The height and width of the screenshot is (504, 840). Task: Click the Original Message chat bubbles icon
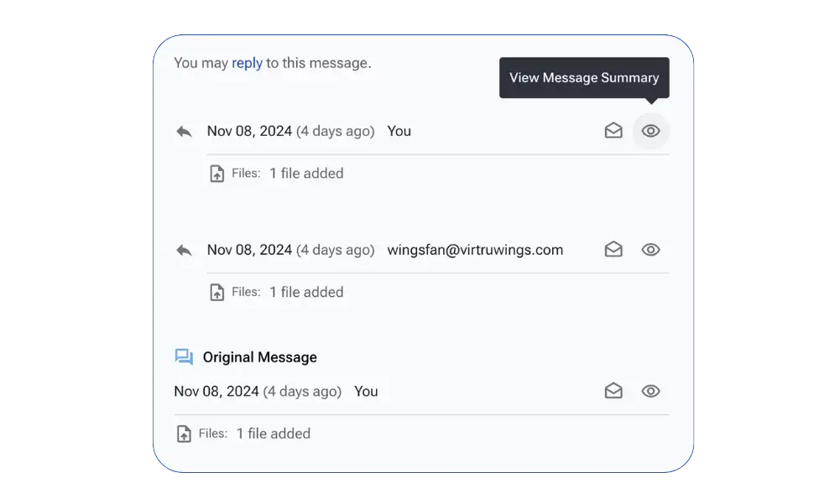coord(184,357)
